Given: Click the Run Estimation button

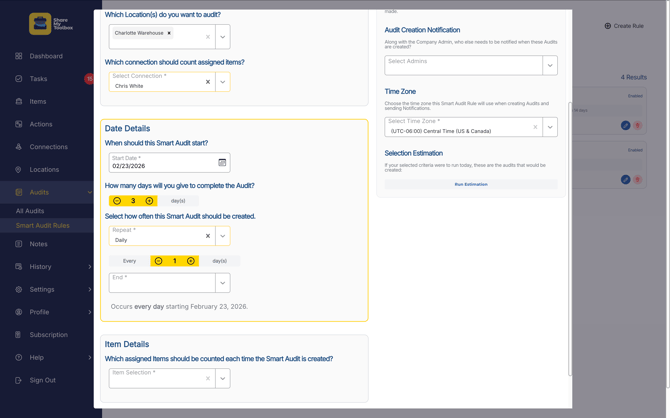Looking at the screenshot, I should (x=471, y=184).
